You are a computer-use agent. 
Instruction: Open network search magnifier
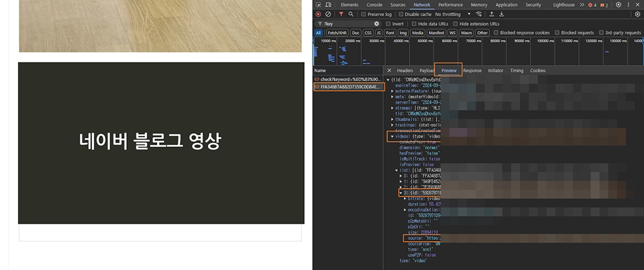point(351,14)
